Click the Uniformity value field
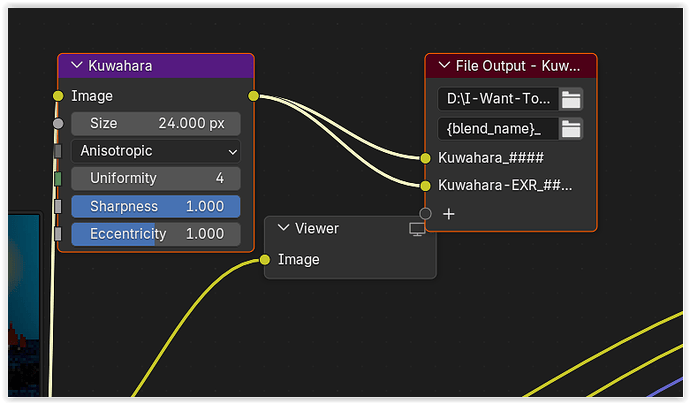 tap(156, 178)
